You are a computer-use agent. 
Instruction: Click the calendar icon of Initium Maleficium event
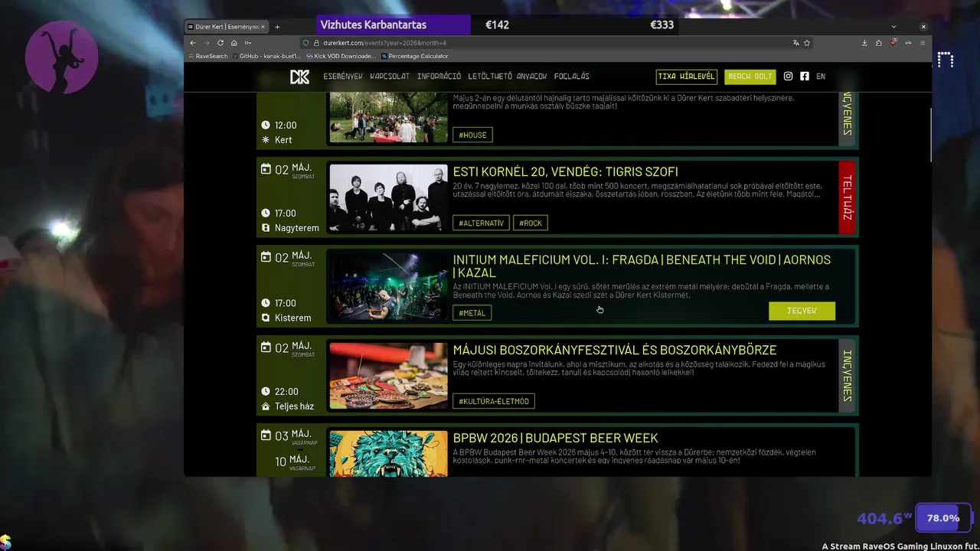click(266, 256)
